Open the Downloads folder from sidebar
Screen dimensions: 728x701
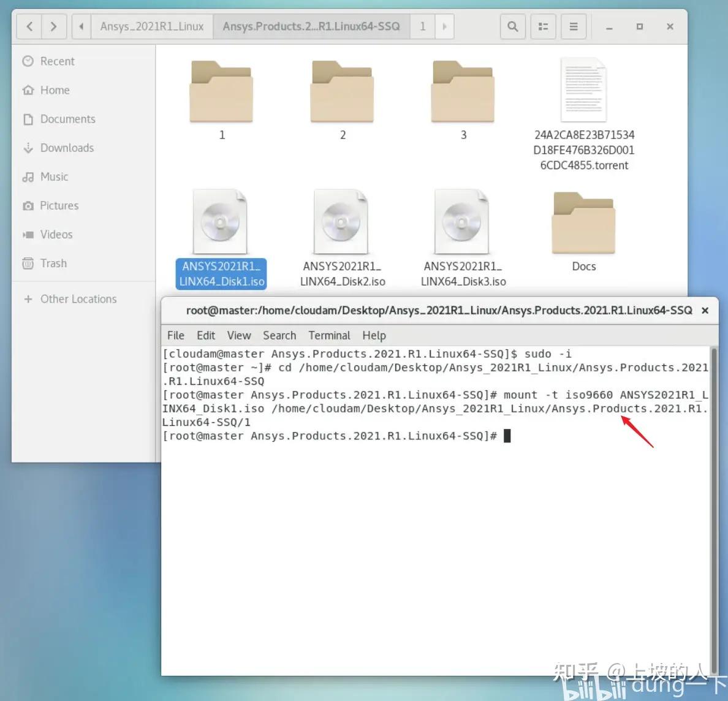pyautogui.click(x=67, y=148)
